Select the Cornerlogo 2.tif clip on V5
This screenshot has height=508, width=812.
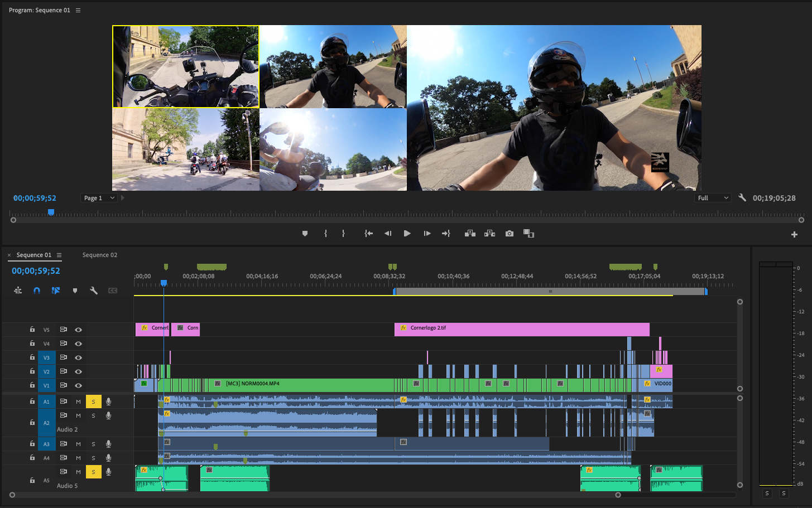click(x=522, y=330)
